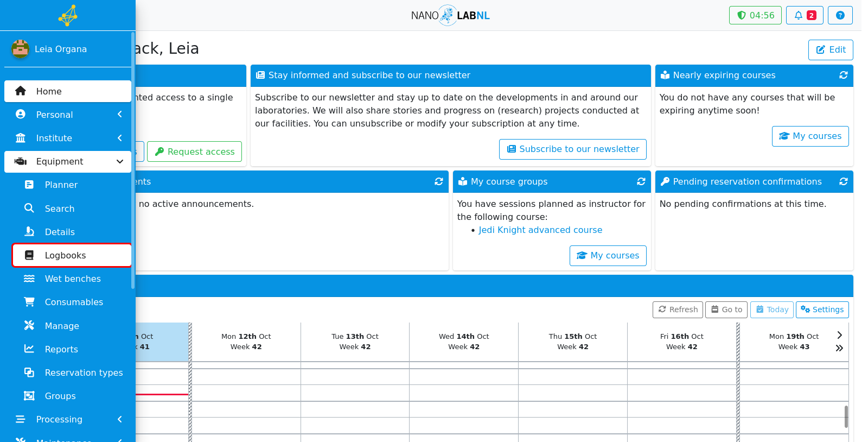This screenshot has height=442, width=868.
Task: Open calendar Settings
Action: [822, 310]
